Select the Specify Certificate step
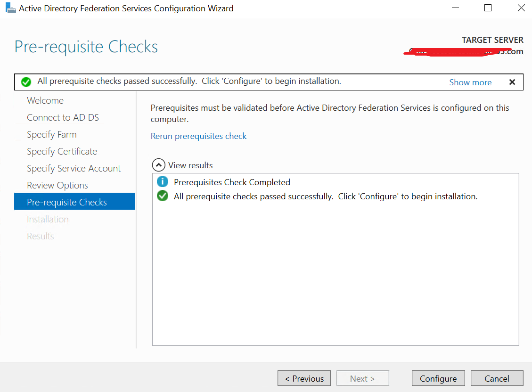 (x=62, y=151)
